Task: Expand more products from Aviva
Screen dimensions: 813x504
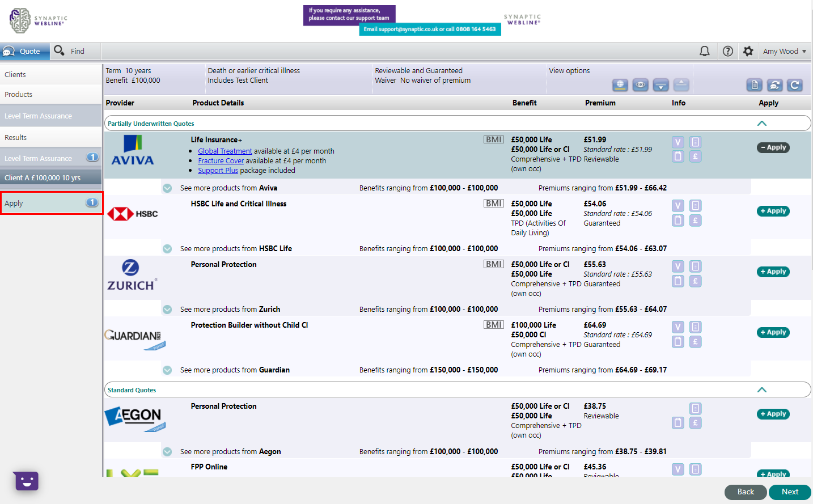Action: [167, 188]
